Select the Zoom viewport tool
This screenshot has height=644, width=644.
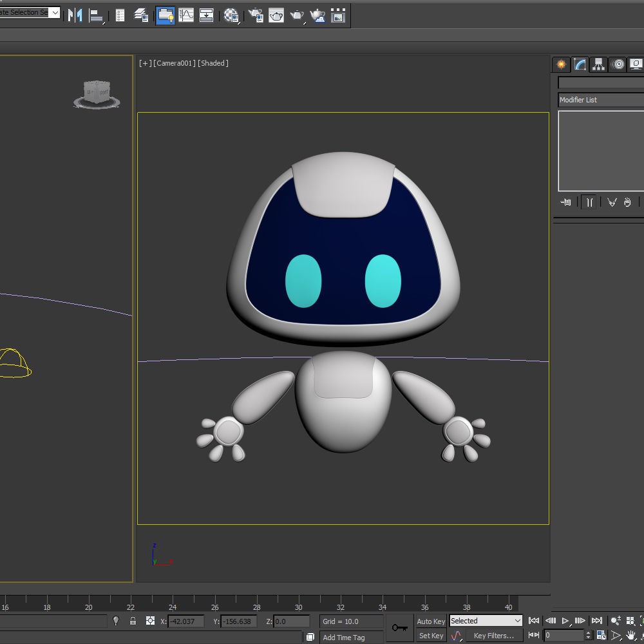click(x=615, y=621)
